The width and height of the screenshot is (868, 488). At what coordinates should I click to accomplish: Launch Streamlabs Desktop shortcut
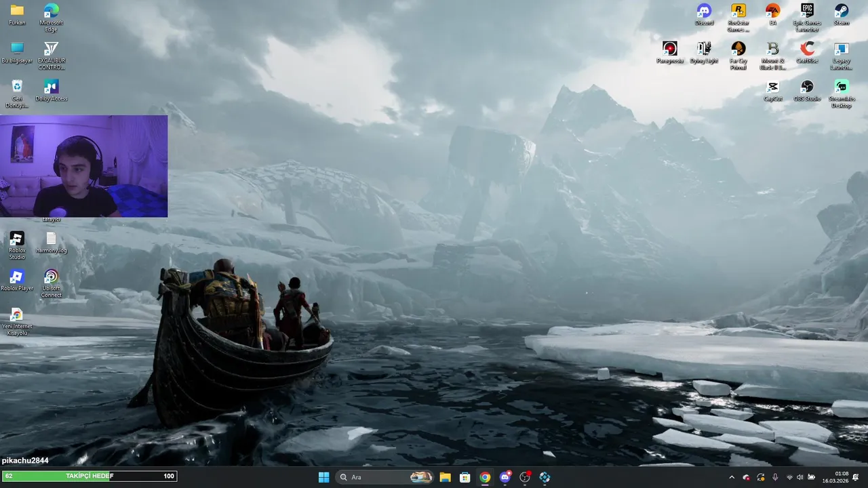pyautogui.click(x=842, y=94)
